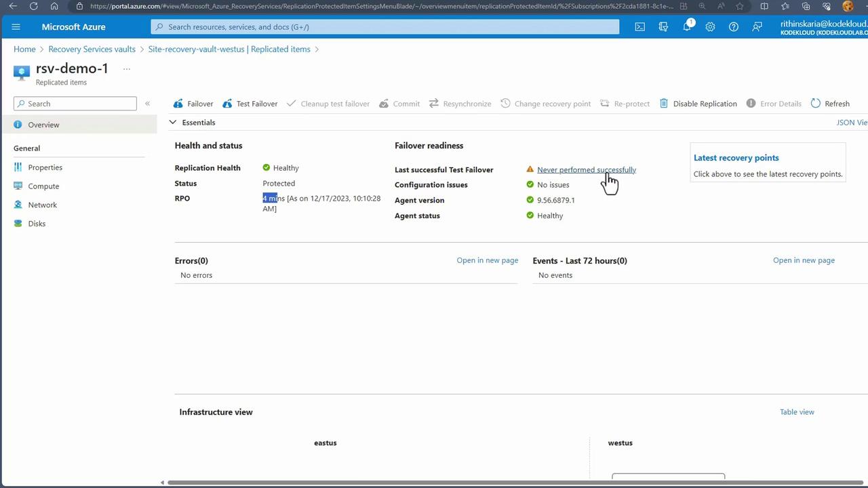The width and height of the screenshot is (868, 488).
Task: Open Azure portal settings gear
Action: click(710, 27)
